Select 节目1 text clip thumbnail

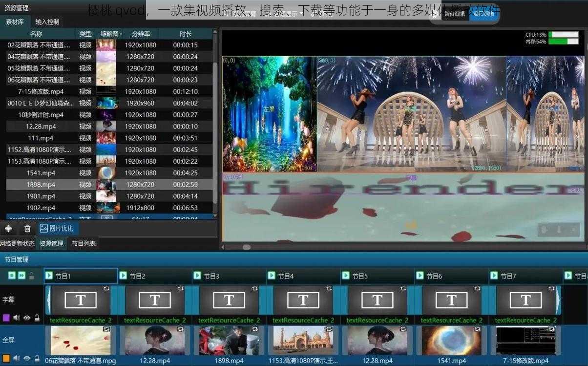coord(81,300)
